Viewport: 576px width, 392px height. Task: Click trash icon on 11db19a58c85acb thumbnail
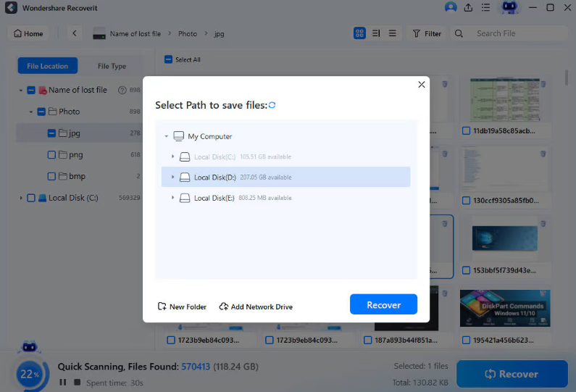tap(543, 84)
